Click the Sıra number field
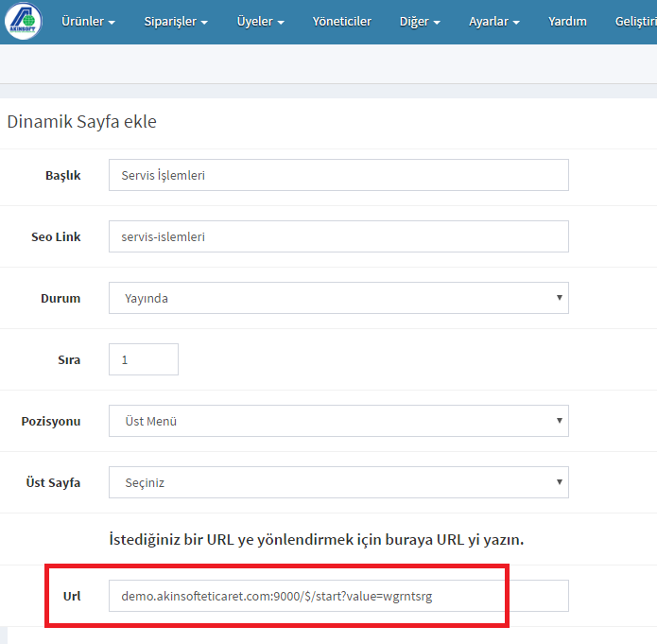Image resolution: width=657 pixels, height=644 pixels. pyautogui.click(x=144, y=359)
